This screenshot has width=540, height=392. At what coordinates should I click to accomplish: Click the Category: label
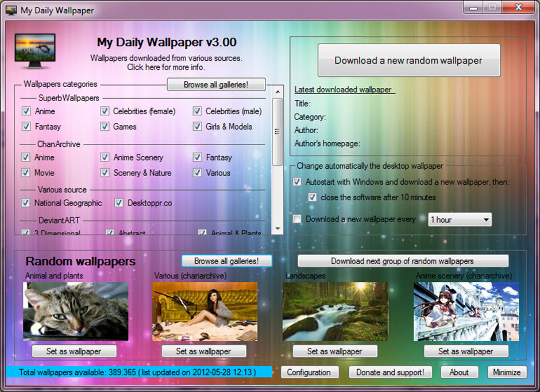tap(310, 117)
